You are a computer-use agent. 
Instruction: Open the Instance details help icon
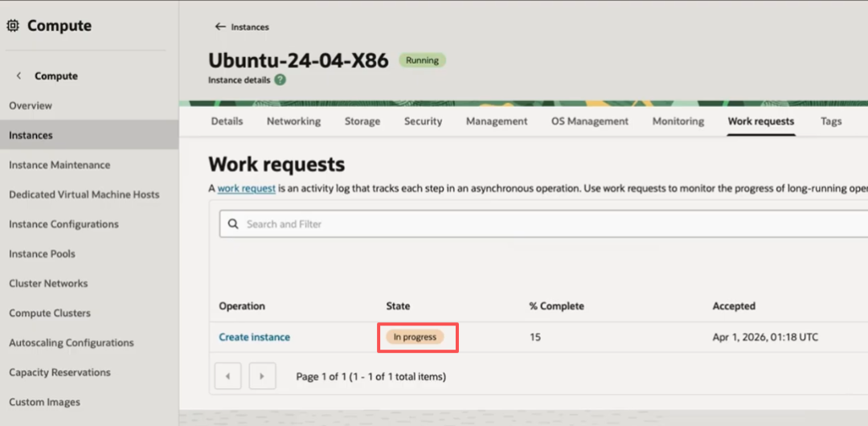280,80
